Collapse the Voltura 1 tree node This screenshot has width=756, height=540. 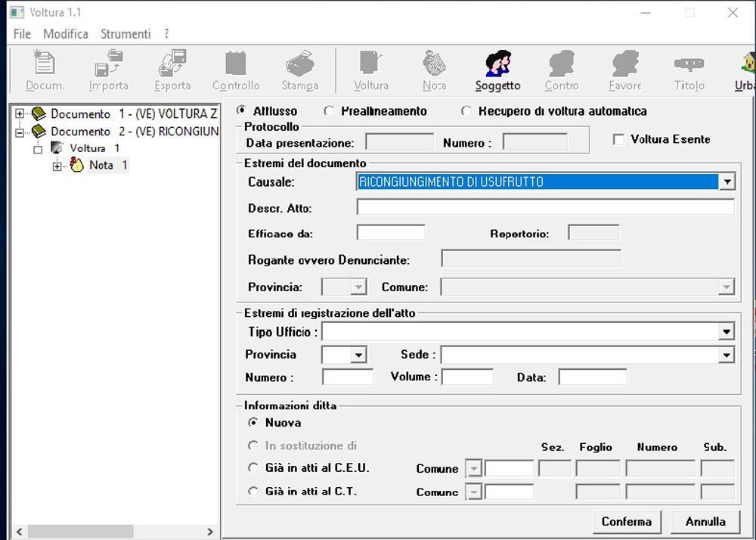[x=38, y=149]
